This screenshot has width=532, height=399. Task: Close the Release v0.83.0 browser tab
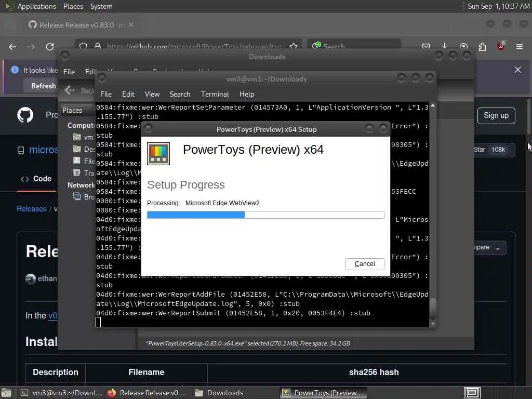pyautogui.click(x=131, y=24)
